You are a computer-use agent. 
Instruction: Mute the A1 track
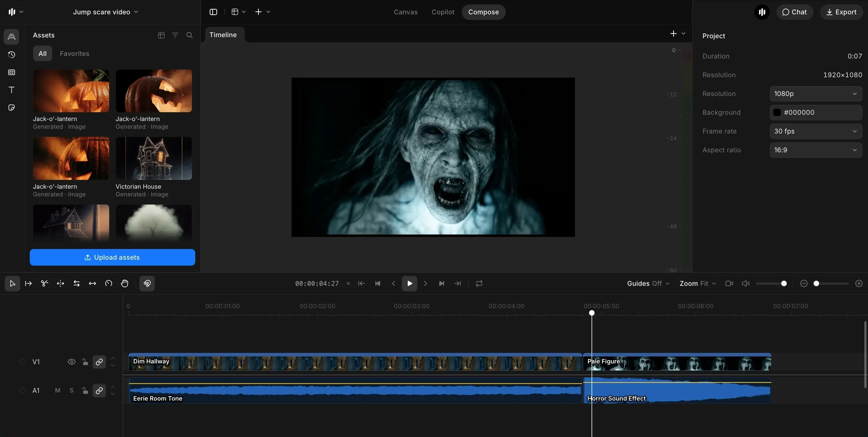click(58, 390)
